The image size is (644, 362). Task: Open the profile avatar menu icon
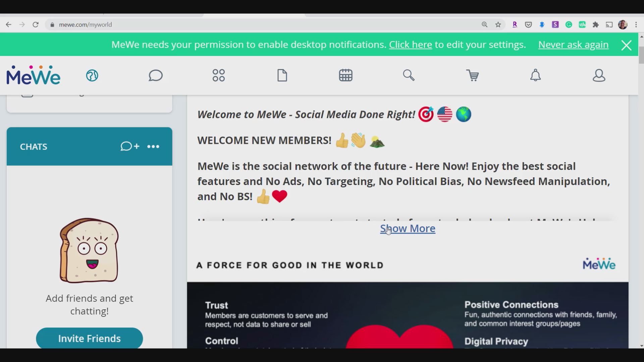(x=599, y=75)
